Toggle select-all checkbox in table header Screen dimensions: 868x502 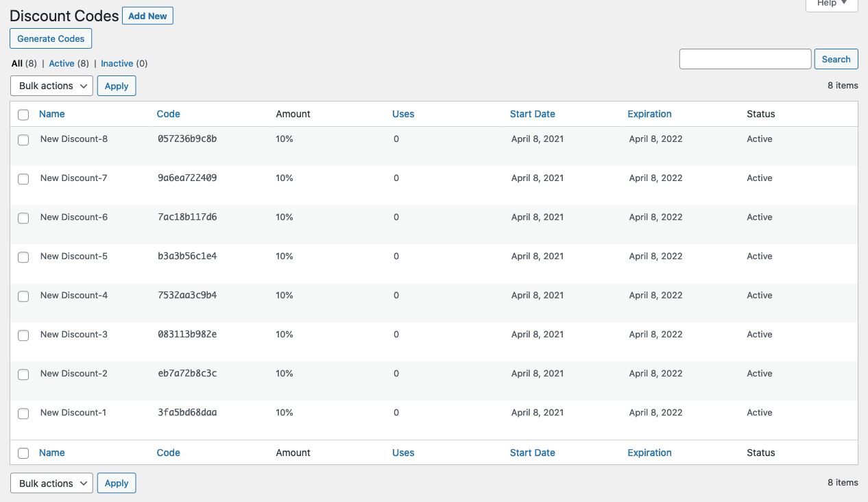[23, 115]
